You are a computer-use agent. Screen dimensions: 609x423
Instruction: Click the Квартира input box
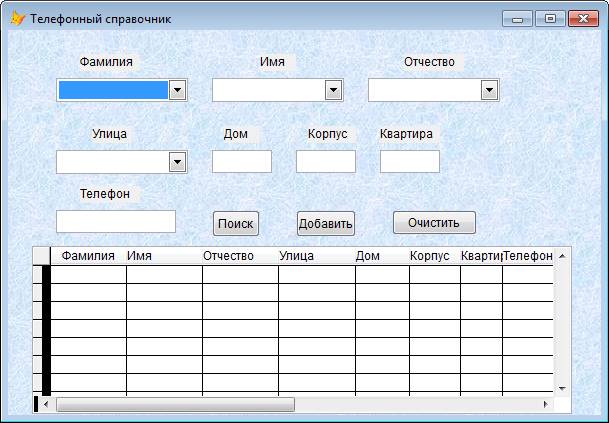(410, 161)
